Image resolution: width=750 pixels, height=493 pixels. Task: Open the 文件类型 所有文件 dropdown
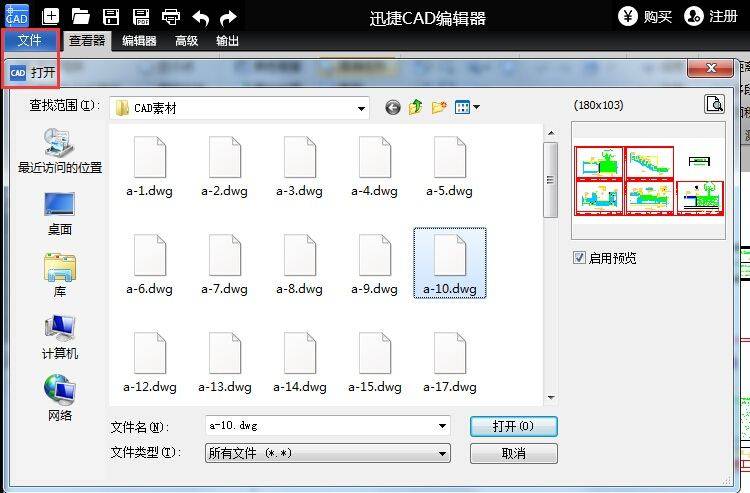pos(328,453)
